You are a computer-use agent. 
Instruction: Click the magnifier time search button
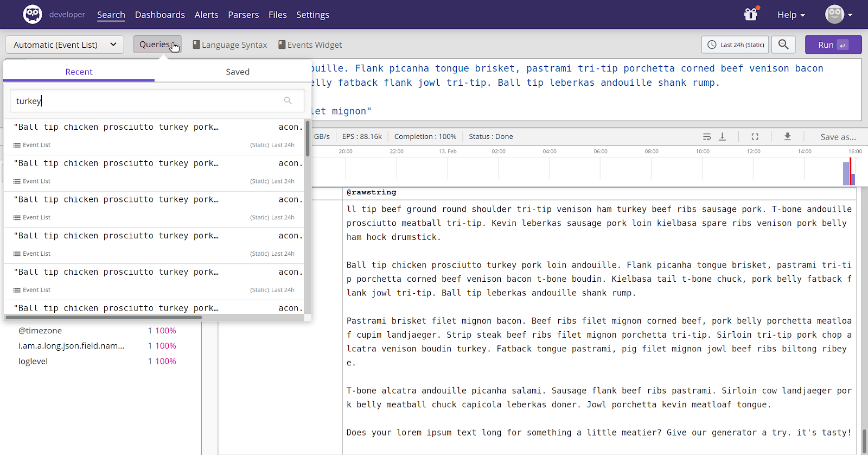783,45
